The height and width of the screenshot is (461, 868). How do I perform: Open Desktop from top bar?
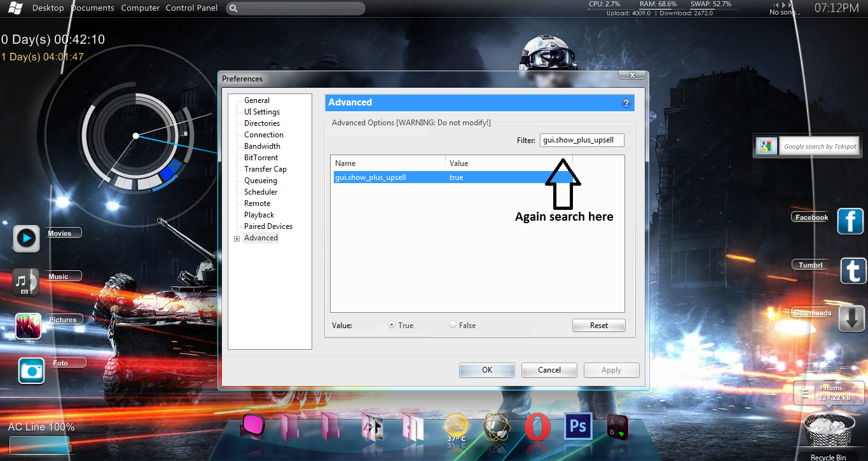click(48, 8)
